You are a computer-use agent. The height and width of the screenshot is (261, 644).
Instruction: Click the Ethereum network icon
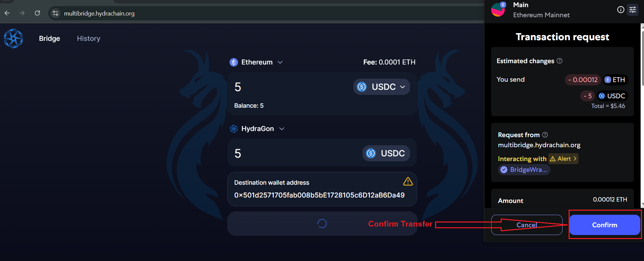click(234, 62)
